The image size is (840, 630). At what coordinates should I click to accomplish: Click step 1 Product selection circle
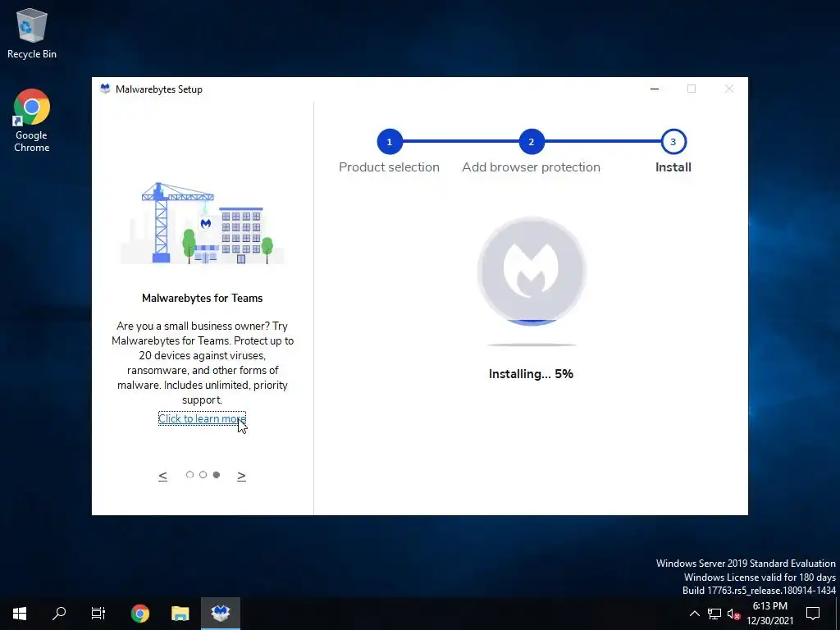[390, 142]
